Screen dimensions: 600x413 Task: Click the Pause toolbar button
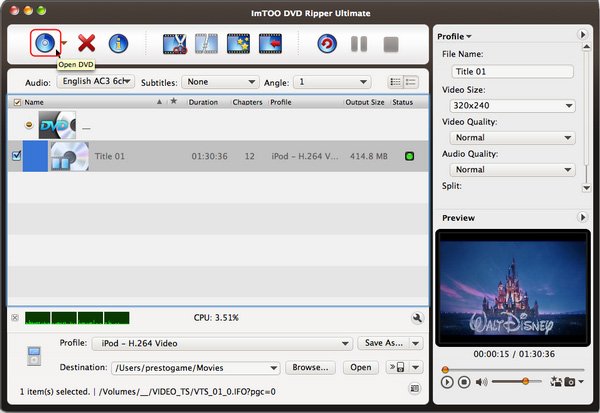(x=359, y=44)
